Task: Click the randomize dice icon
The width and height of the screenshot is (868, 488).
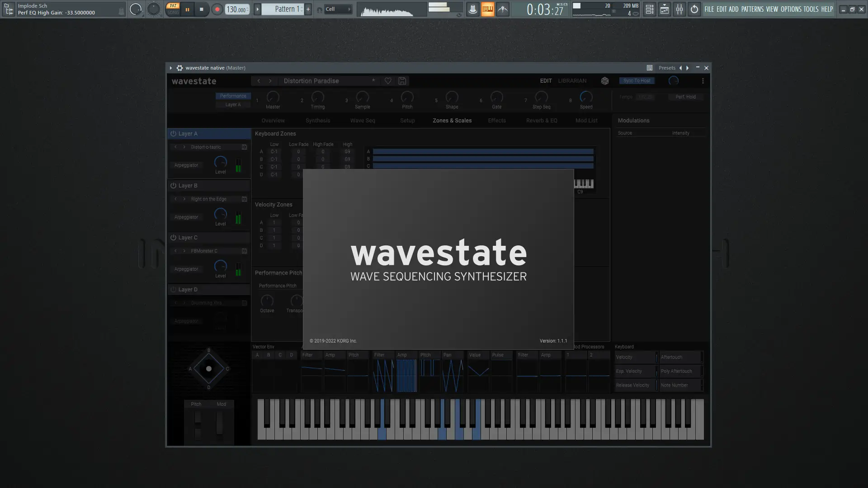Action: pyautogui.click(x=604, y=81)
